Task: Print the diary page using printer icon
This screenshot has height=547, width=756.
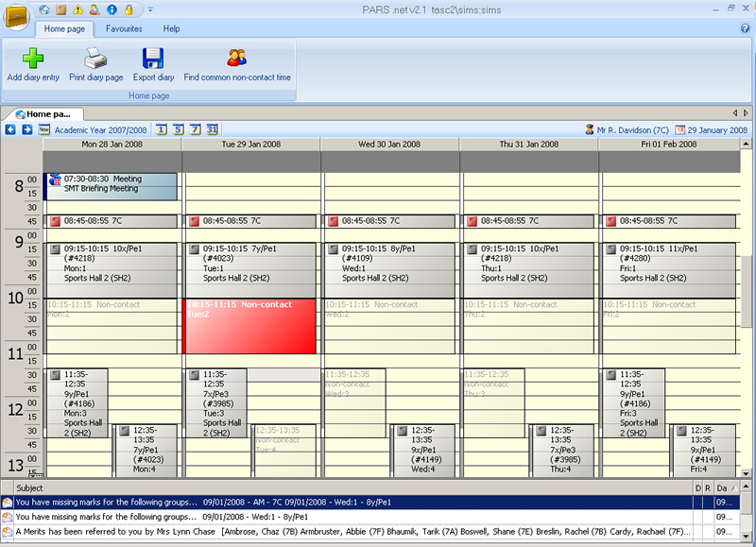Action: point(95,59)
